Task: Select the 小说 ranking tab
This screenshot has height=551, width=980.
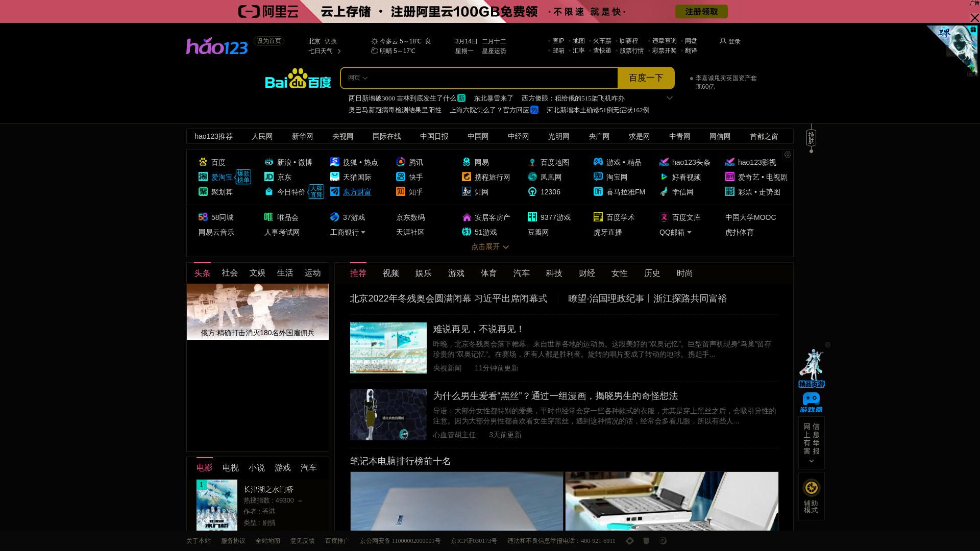Action: 257,468
